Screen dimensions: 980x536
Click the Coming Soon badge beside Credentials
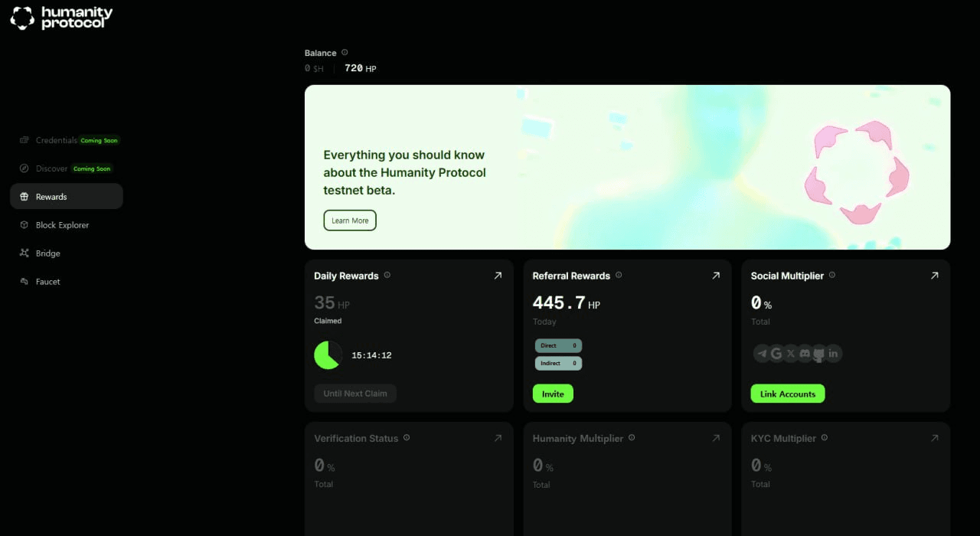pos(100,140)
